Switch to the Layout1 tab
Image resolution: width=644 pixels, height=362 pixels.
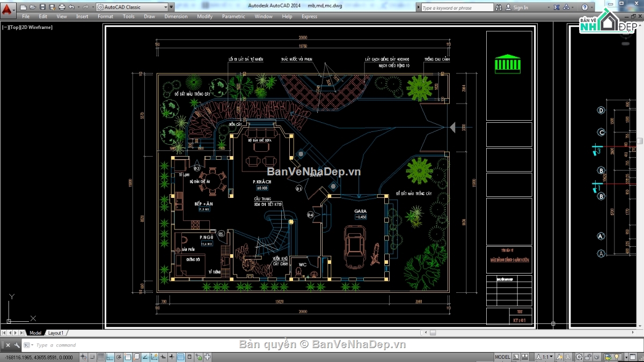[56, 333]
